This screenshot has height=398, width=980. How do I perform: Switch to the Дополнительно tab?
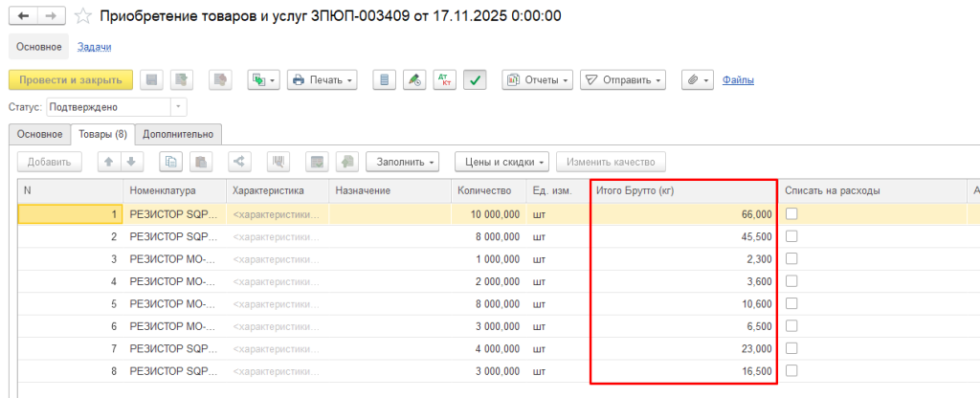(178, 134)
